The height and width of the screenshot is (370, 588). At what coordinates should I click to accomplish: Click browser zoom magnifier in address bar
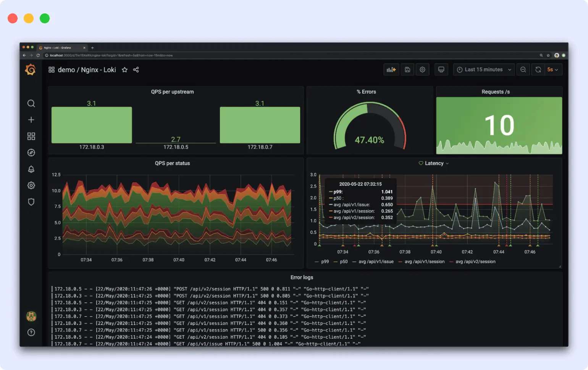(541, 55)
